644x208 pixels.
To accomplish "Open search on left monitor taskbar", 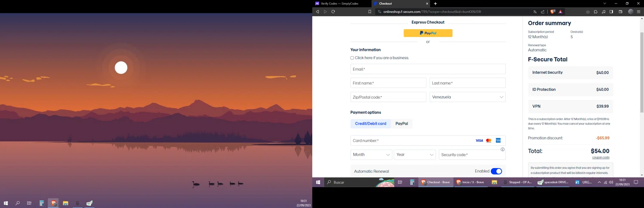I will pyautogui.click(x=18, y=203).
